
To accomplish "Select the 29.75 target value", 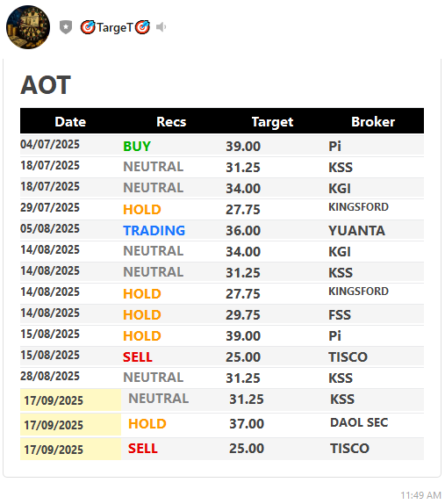I will (243, 314).
